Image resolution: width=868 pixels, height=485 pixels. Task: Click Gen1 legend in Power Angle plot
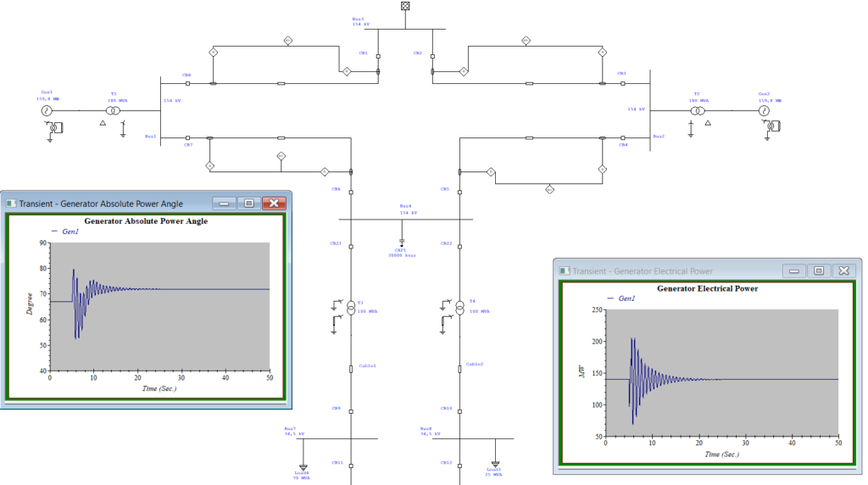pyautogui.click(x=65, y=231)
